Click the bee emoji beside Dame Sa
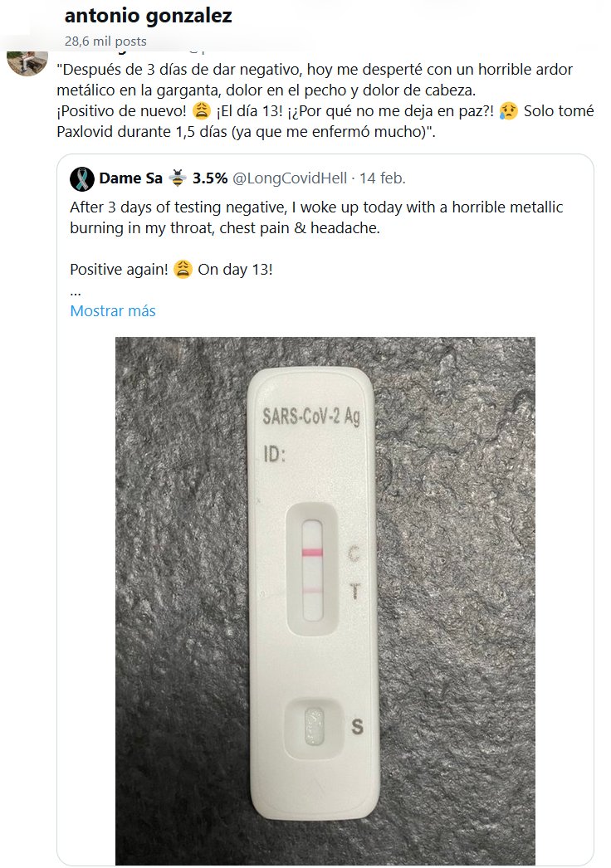The height and width of the screenshot is (868, 611). (178, 178)
